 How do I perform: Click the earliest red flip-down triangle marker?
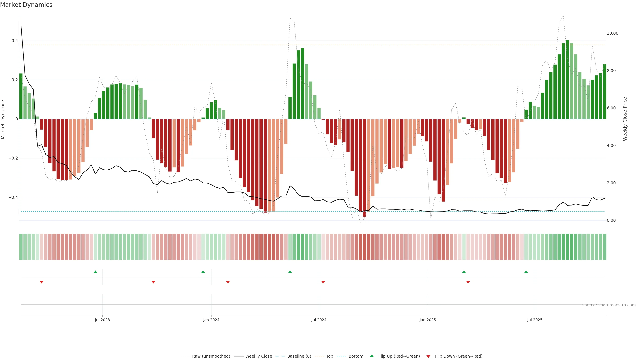pos(42,282)
